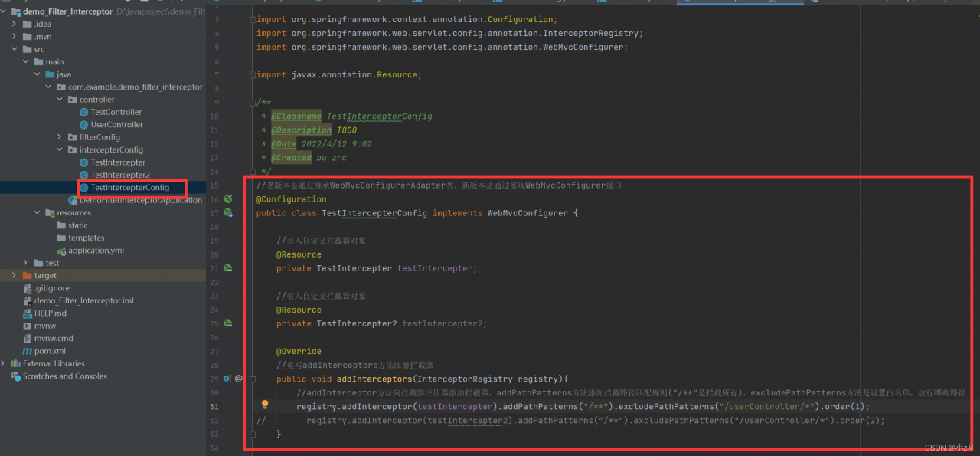
Task: Click line number 31 in the gutter
Action: (214, 407)
